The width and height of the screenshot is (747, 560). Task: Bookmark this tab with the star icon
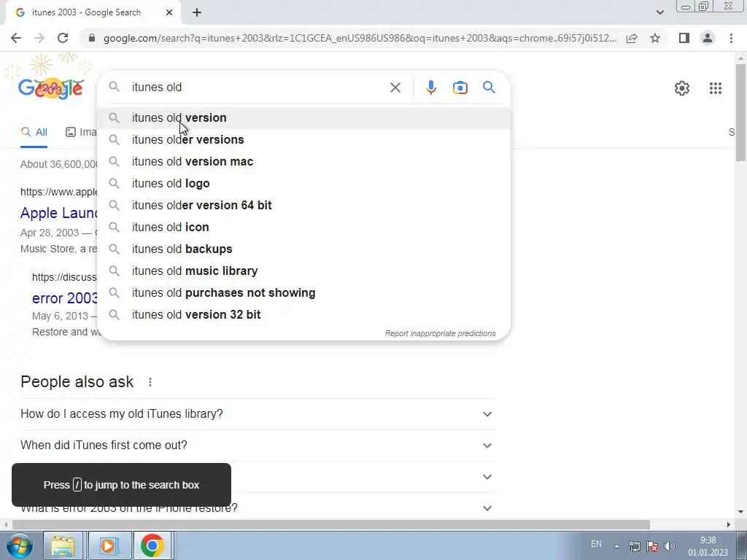click(x=655, y=38)
